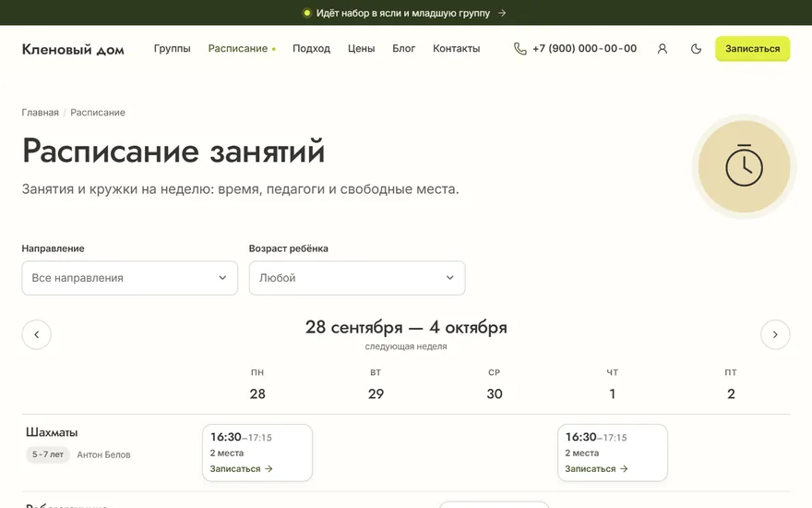Go to Главная breadcrumb
Viewport: 812px width, 508px height.
click(40, 113)
